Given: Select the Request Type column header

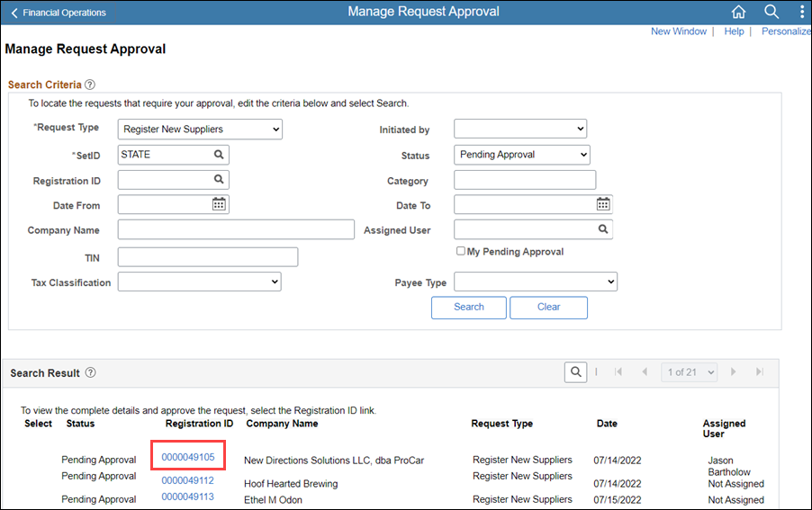Looking at the screenshot, I should [501, 423].
